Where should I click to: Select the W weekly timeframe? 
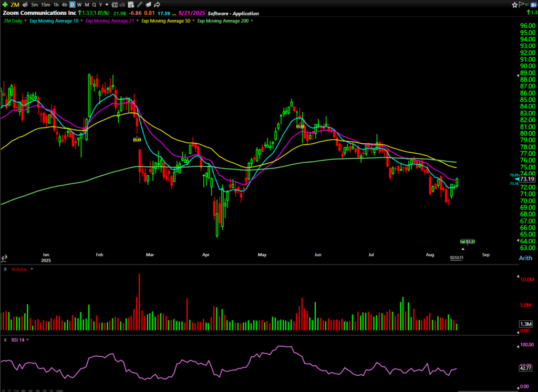[79, 5]
